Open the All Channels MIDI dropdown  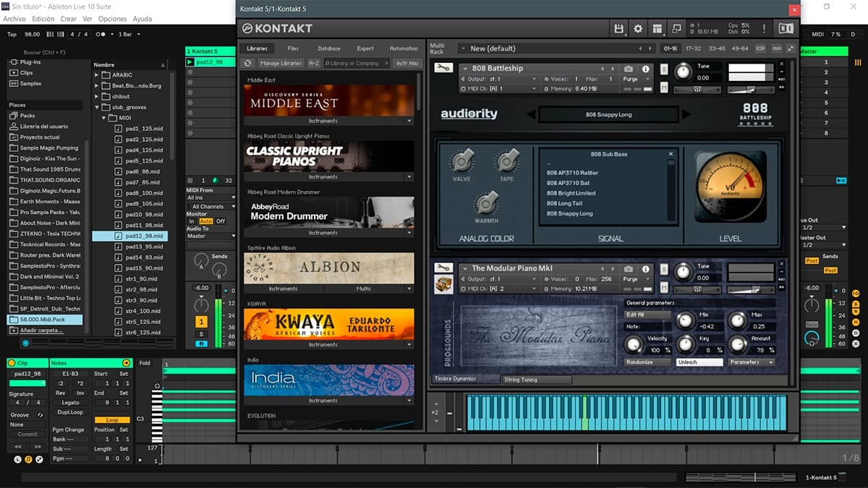(211, 207)
